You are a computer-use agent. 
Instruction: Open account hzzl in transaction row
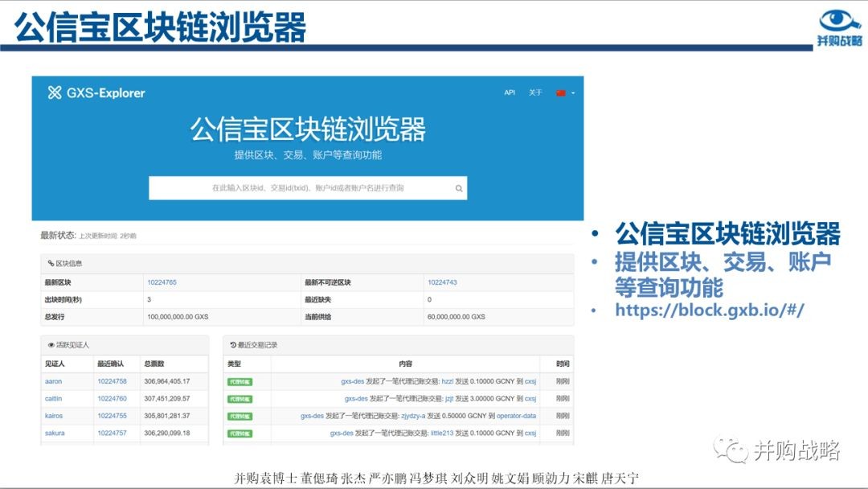(x=448, y=381)
